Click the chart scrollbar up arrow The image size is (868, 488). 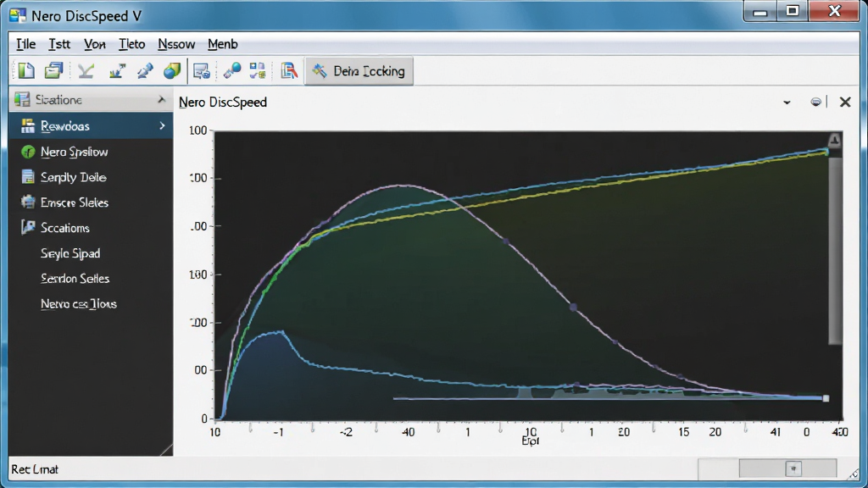835,140
